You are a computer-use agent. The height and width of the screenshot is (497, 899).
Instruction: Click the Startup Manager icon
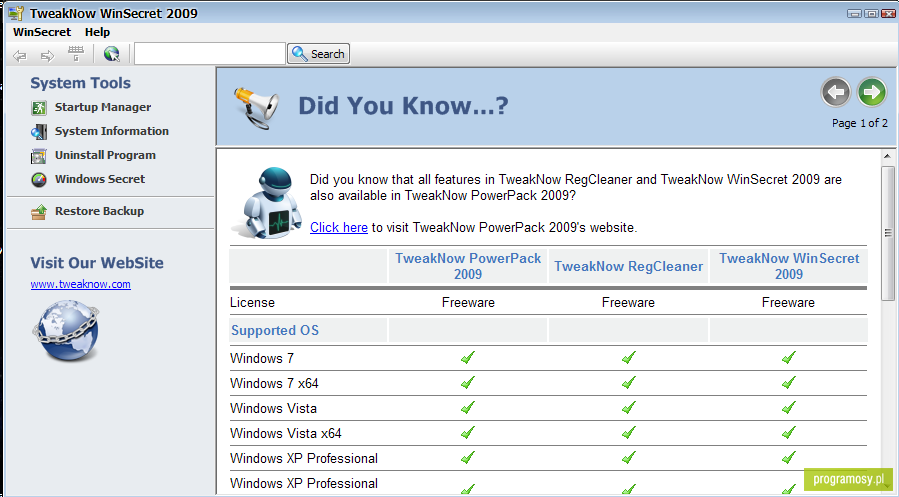39,108
